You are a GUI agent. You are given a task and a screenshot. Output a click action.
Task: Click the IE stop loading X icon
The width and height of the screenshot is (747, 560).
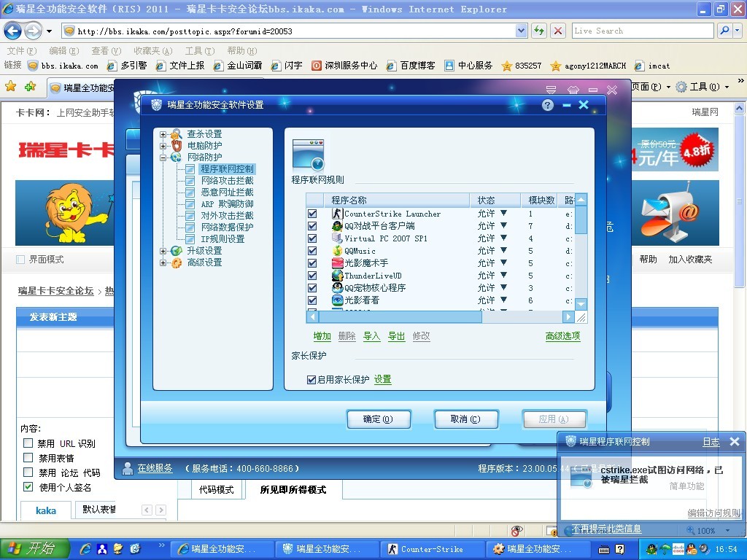pyautogui.click(x=558, y=31)
